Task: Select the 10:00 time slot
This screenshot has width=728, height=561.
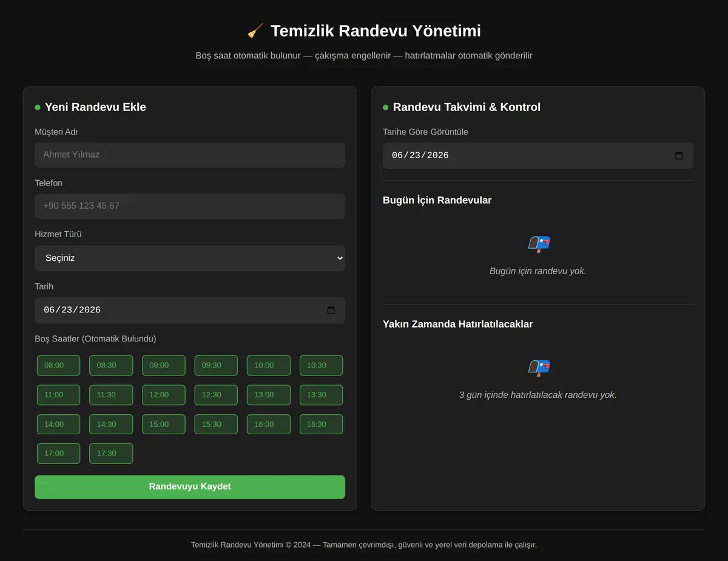Action: [x=269, y=366]
